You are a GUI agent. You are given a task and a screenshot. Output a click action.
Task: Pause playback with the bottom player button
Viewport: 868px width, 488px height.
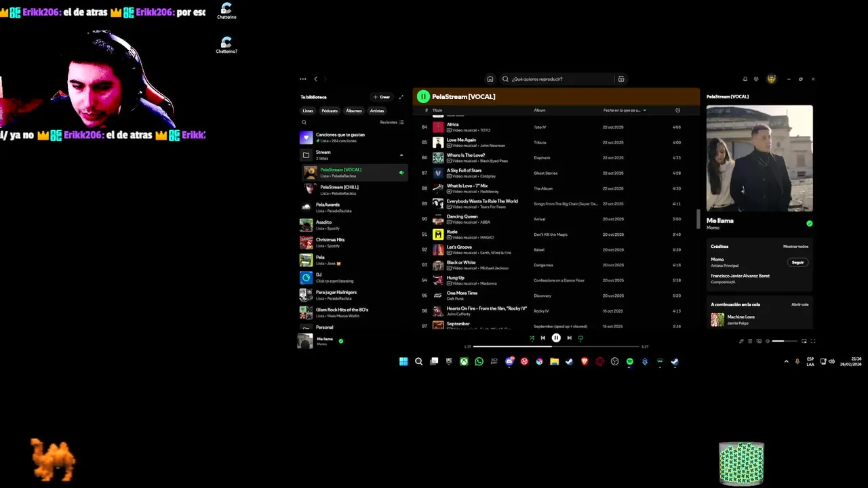[x=556, y=338]
